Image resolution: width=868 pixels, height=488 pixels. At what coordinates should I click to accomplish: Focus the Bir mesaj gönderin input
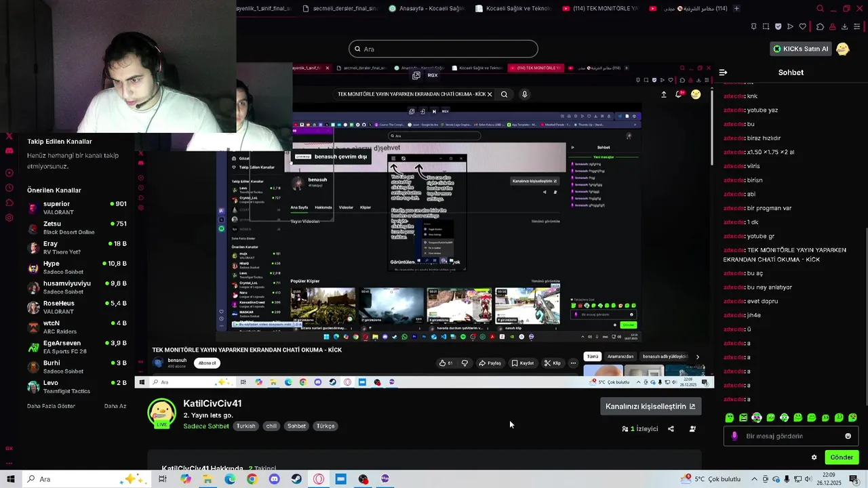[791, 436]
